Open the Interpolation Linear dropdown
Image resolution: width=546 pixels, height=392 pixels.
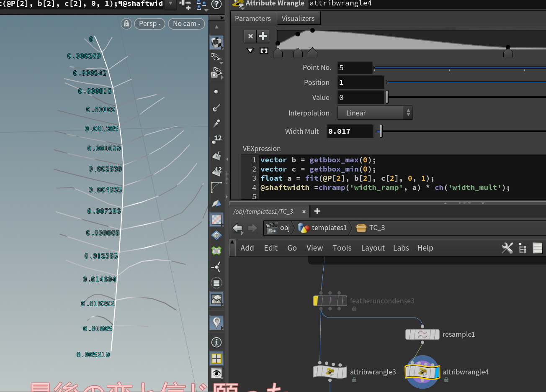click(x=375, y=113)
